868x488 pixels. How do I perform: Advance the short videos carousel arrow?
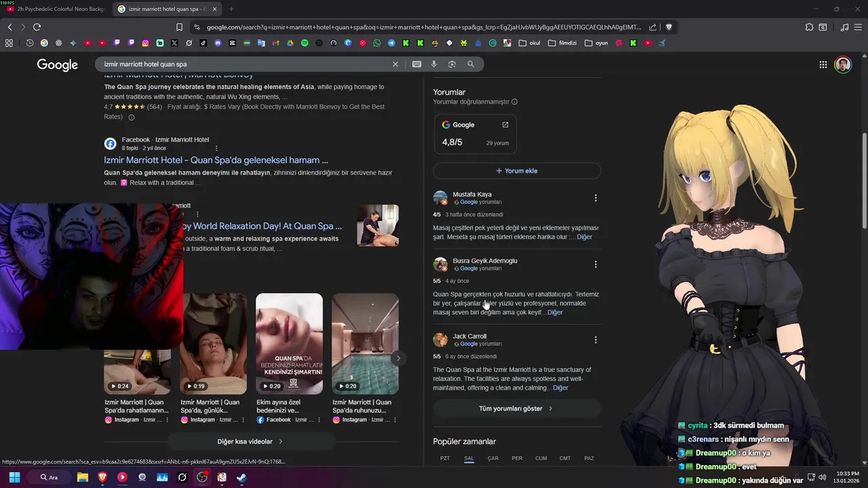click(398, 358)
